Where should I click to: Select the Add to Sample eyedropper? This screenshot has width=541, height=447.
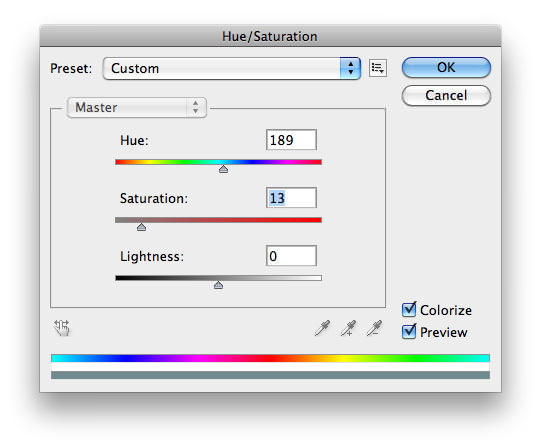click(x=348, y=328)
